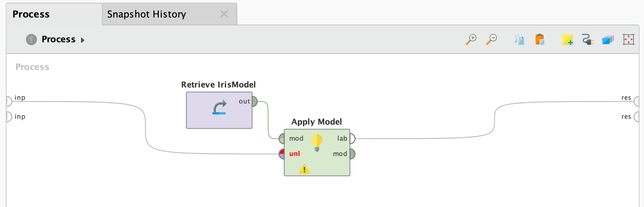The height and width of the screenshot is (207, 644).
Task: Click the copy process icon
Action: pyautogui.click(x=519, y=39)
